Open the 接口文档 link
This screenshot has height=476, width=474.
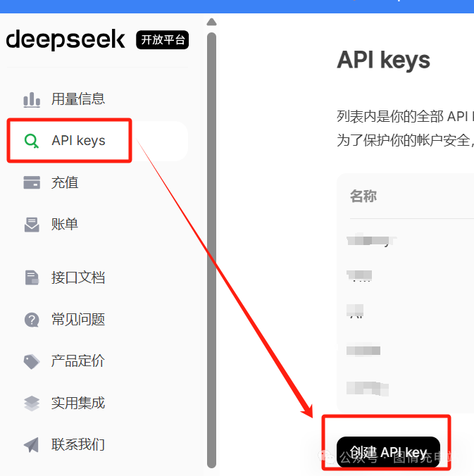pyautogui.click(x=78, y=277)
